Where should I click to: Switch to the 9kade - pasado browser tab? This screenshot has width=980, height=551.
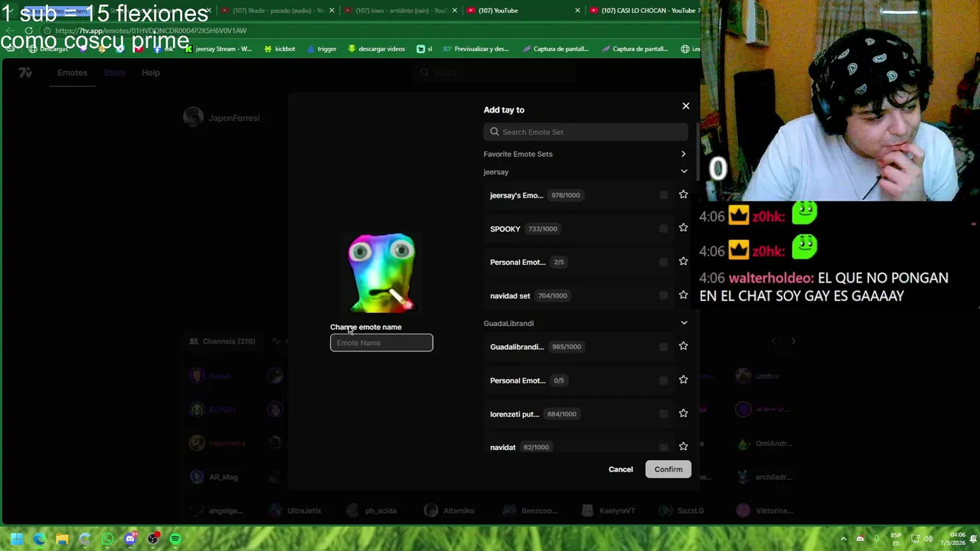point(279,11)
